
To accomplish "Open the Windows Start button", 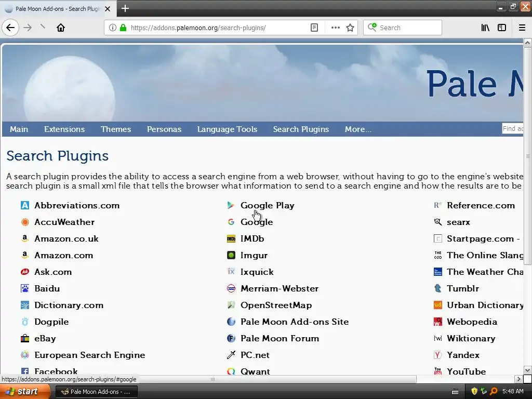I will 25,392.
